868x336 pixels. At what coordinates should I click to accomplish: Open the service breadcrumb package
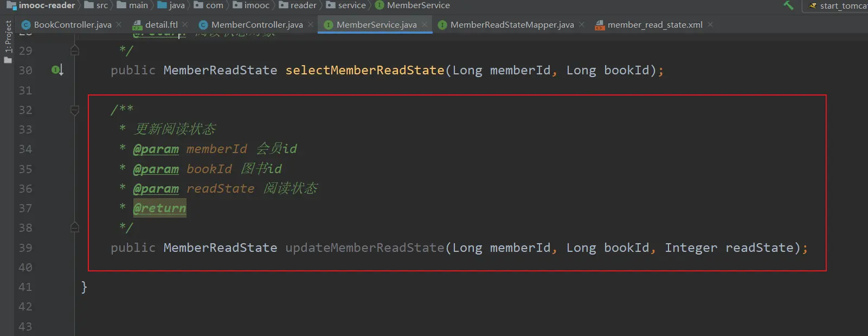tap(346, 5)
